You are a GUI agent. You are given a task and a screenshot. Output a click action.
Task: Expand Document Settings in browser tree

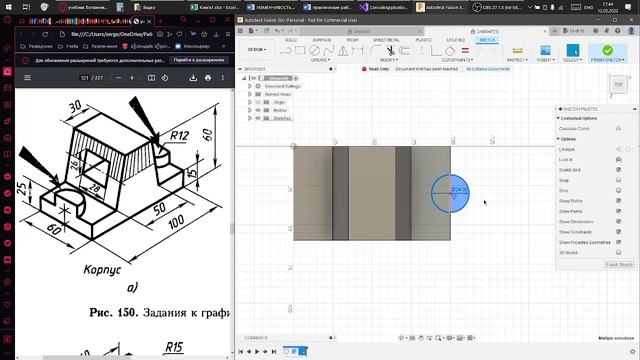point(250,86)
